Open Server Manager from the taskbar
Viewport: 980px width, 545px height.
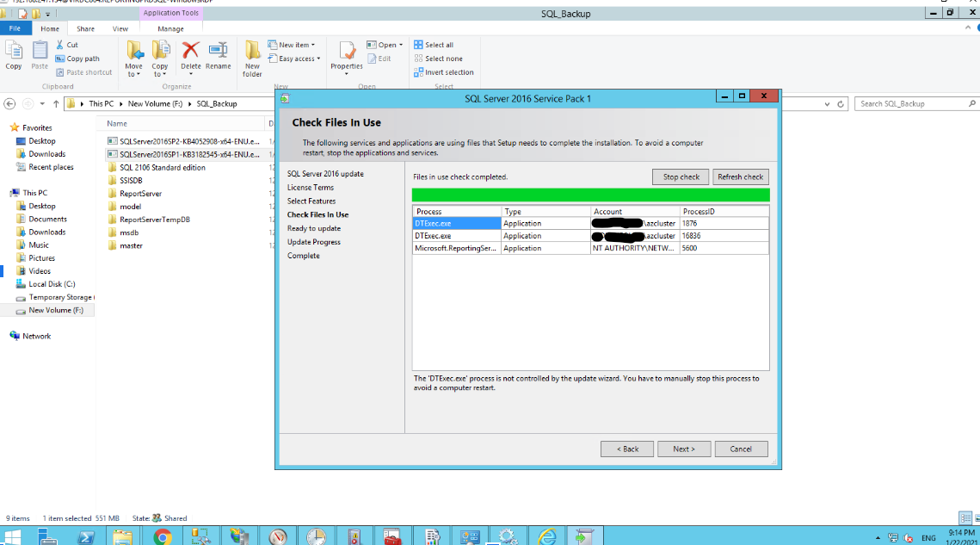pos(47,537)
